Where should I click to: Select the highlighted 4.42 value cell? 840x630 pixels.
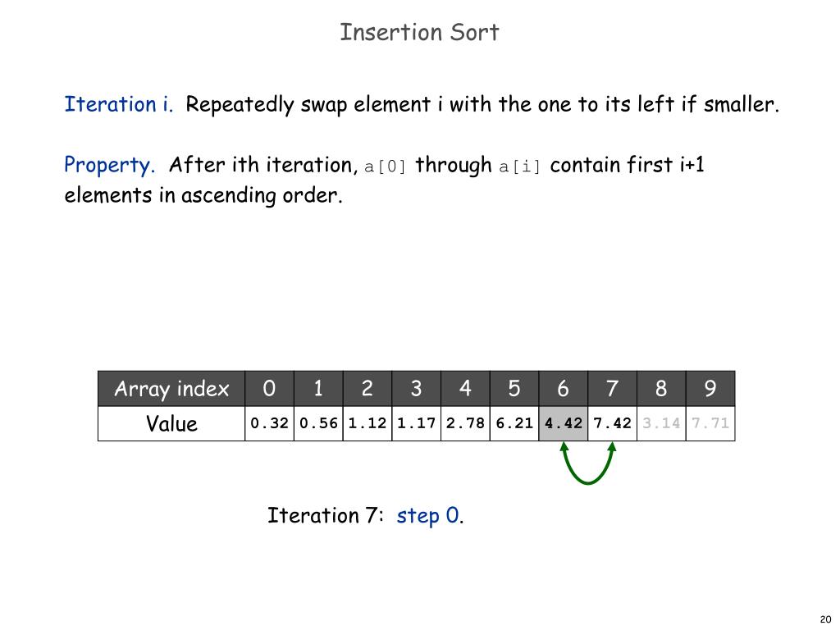click(563, 424)
